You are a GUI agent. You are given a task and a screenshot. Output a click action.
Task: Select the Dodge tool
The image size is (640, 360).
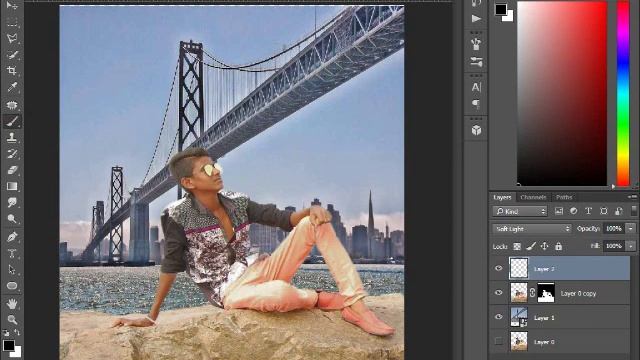click(x=12, y=219)
